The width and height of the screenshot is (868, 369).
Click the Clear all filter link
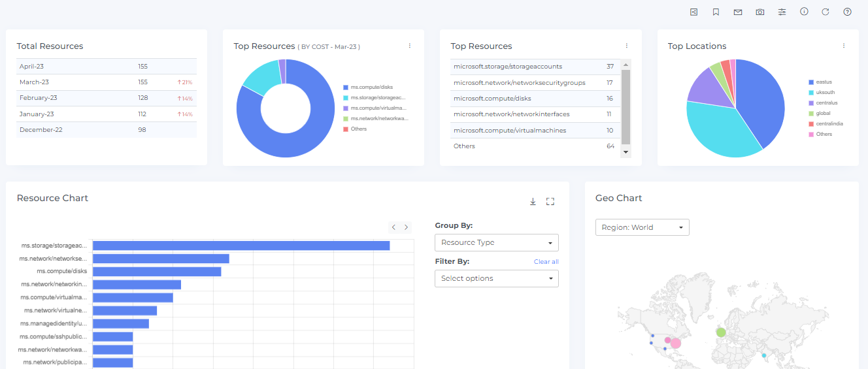(546, 262)
